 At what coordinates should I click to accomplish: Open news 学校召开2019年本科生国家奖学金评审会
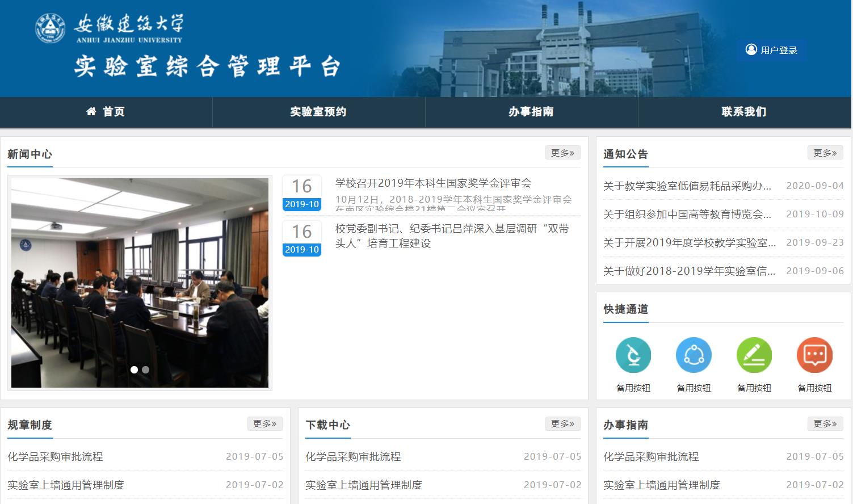(x=433, y=183)
